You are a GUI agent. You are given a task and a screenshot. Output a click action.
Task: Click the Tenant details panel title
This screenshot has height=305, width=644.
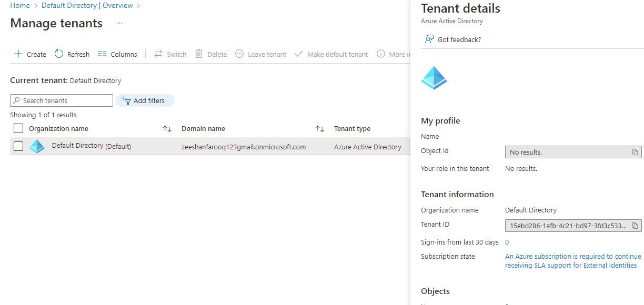(x=461, y=8)
